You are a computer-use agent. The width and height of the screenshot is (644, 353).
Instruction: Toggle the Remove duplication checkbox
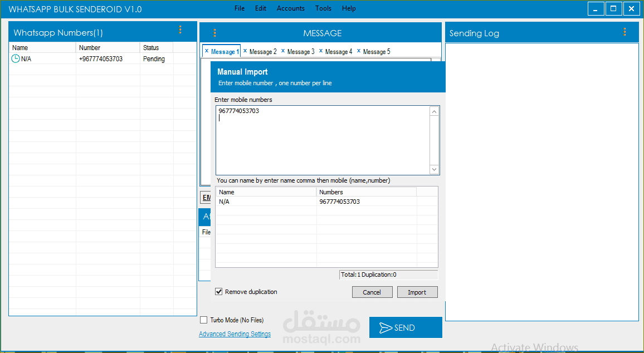point(219,292)
